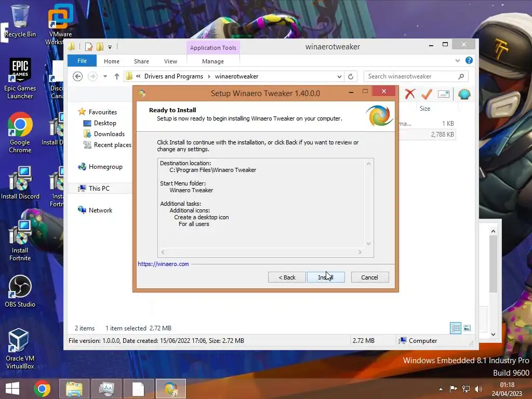Open quick access toolbar customize dropdown
This screenshot has width=532, height=399.
click(110, 47)
